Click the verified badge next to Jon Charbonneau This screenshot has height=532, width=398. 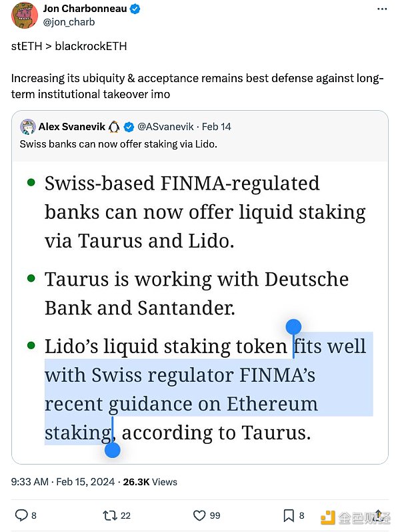(135, 9)
